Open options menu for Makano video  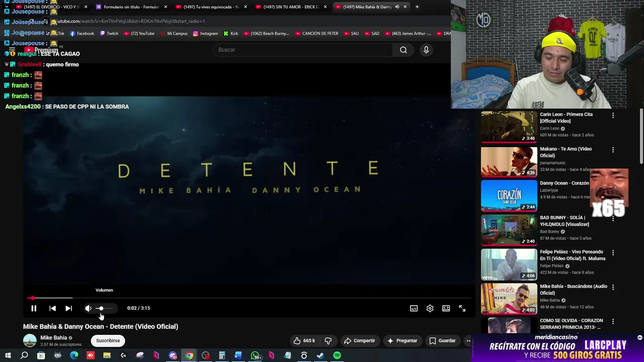point(613,150)
